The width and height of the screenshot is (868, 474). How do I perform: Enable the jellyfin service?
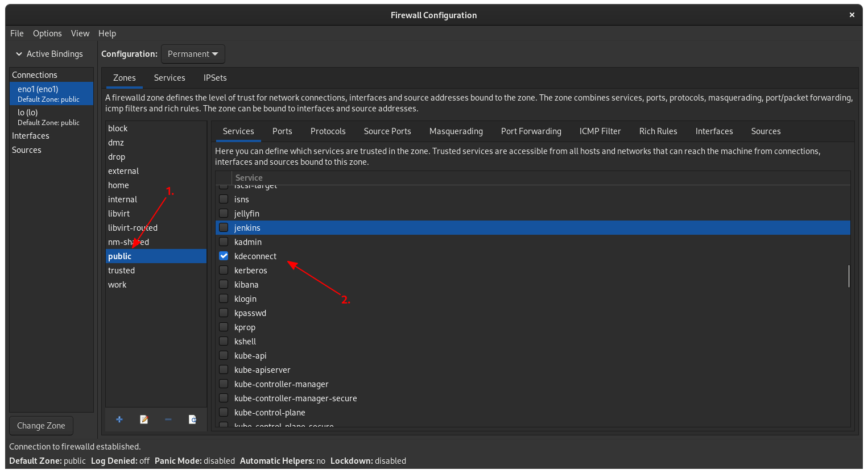[224, 213]
